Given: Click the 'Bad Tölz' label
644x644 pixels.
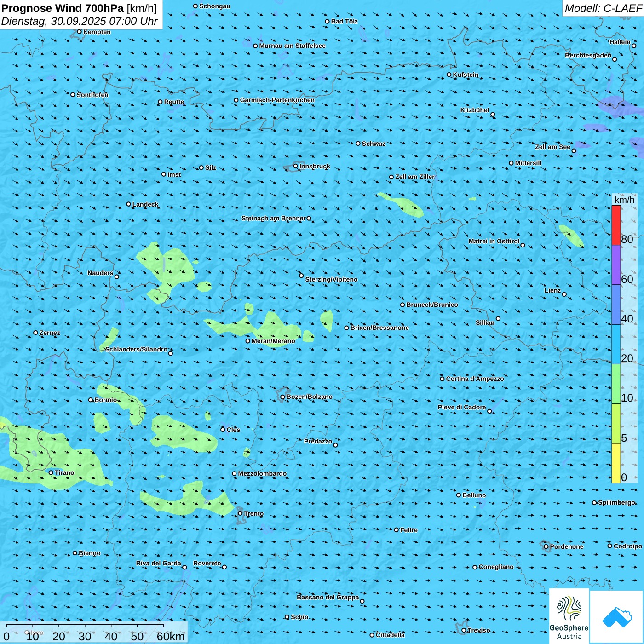Looking at the screenshot, I should click(344, 21).
